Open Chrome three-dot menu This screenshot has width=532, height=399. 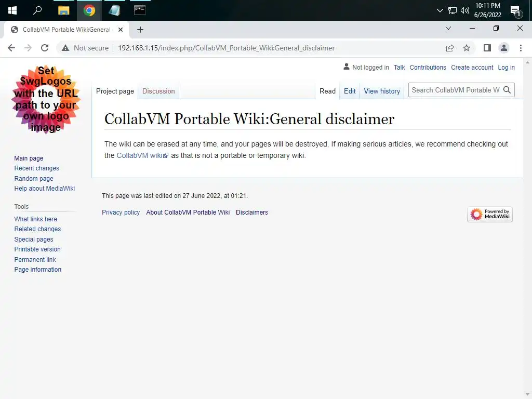coord(521,48)
